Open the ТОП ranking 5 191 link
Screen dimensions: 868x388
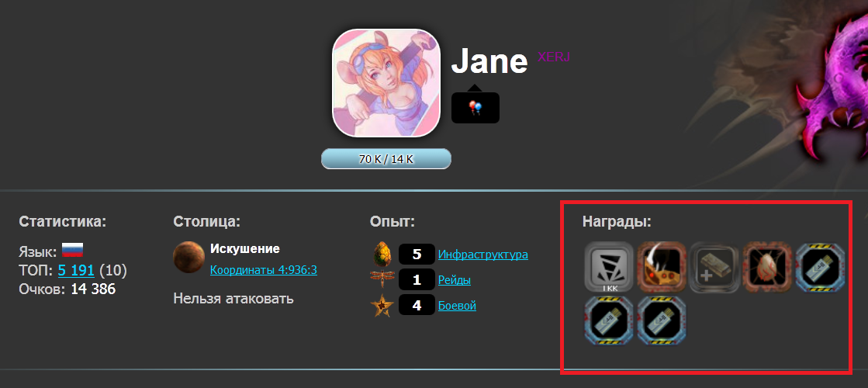(x=76, y=271)
